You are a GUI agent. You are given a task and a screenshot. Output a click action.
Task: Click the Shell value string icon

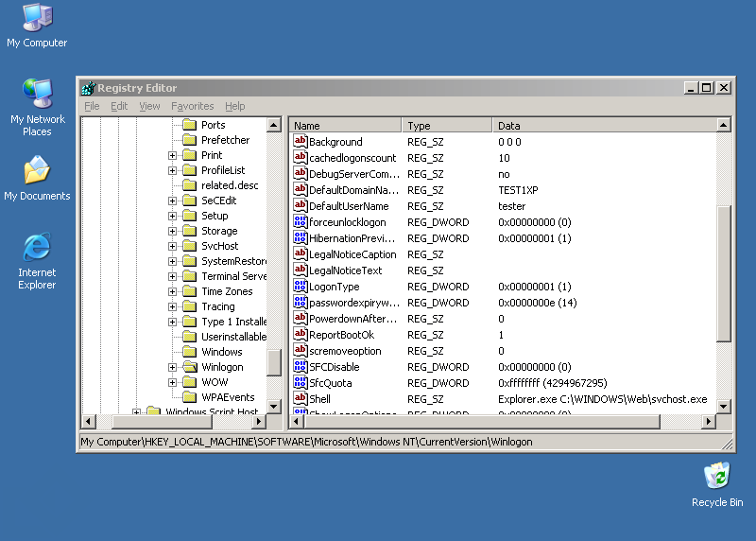coord(300,398)
